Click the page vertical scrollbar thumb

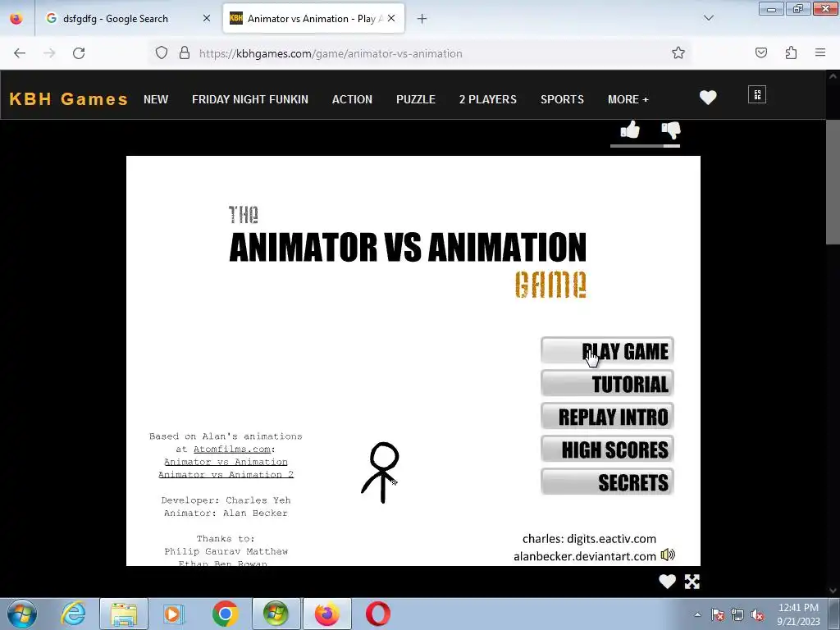pos(833,182)
